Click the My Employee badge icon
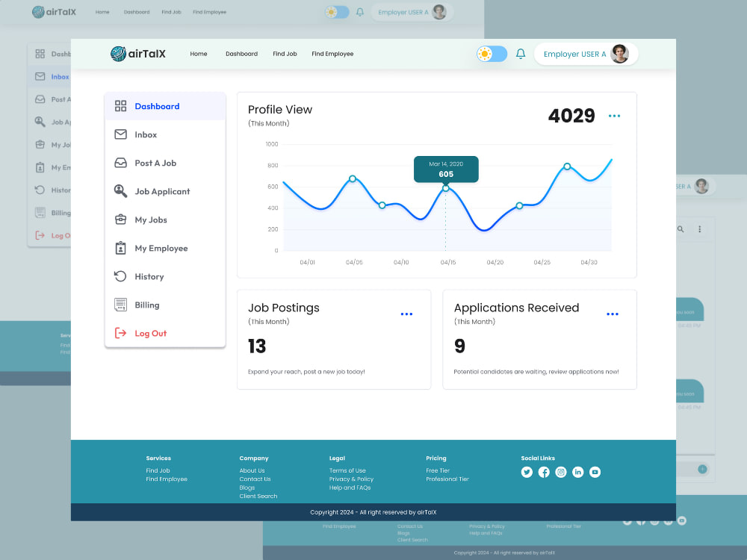Image resolution: width=747 pixels, height=560 pixels. (x=120, y=248)
